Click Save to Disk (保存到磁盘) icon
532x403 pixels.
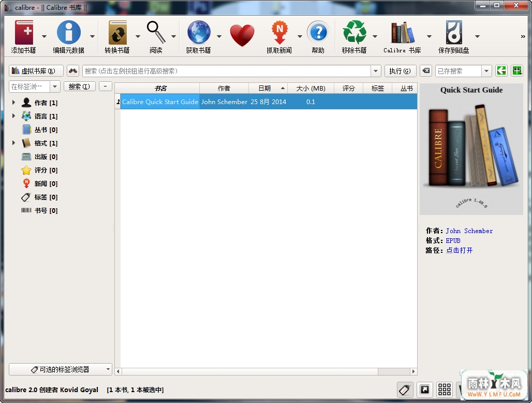454,33
